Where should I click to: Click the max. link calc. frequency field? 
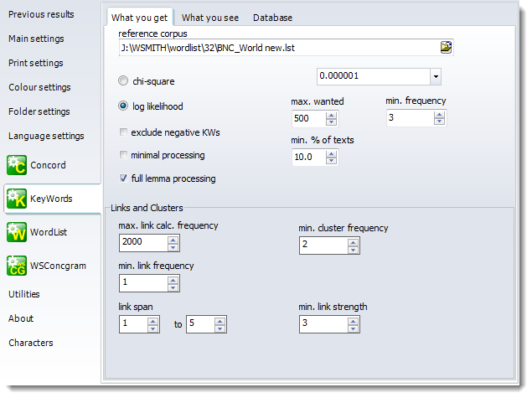tap(142, 242)
